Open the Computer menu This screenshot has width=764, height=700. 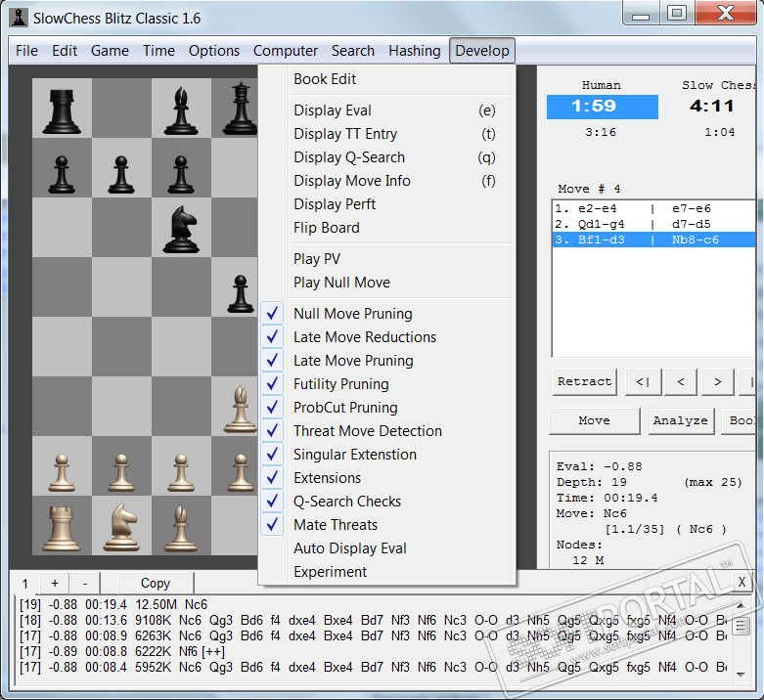(x=286, y=51)
